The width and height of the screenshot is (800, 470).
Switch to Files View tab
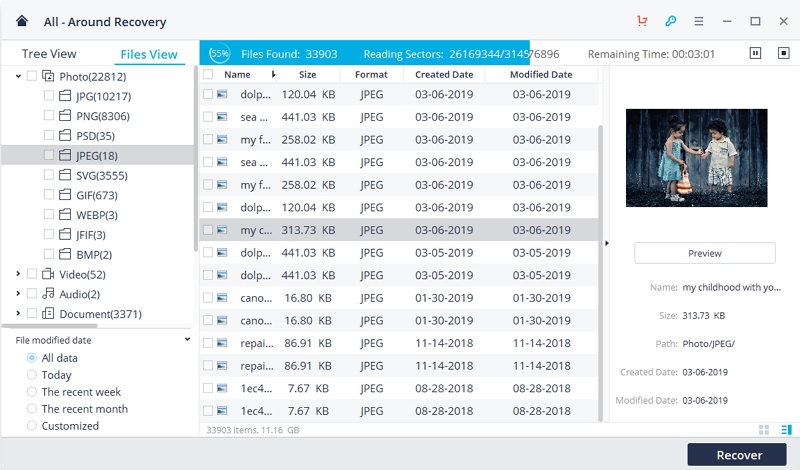pyautogui.click(x=149, y=54)
